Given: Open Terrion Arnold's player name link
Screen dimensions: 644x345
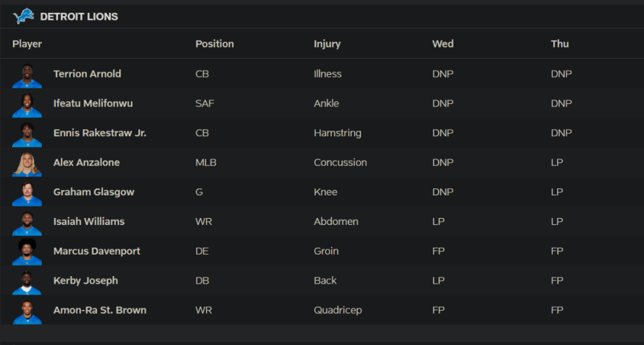Looking at the screenshot, I should [x=87, y=74].
